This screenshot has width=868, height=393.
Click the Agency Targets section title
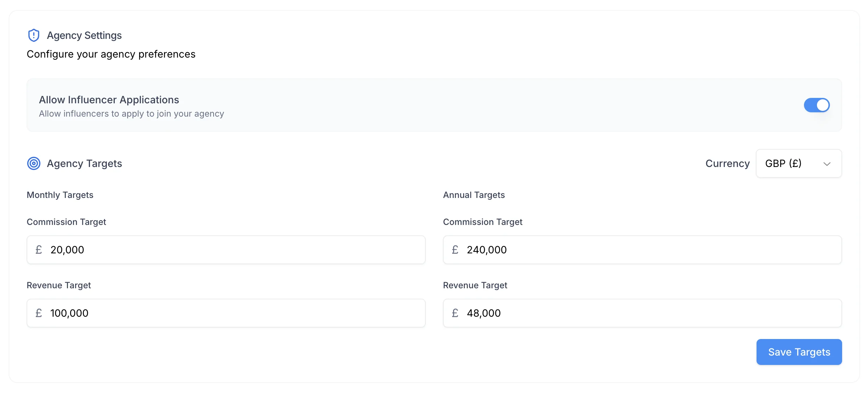[x=84, y=163]
